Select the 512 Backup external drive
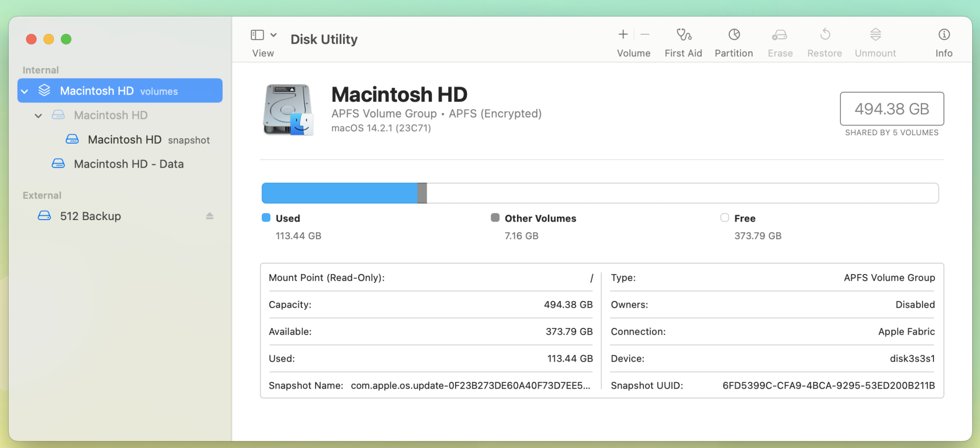 pos(120,216)
